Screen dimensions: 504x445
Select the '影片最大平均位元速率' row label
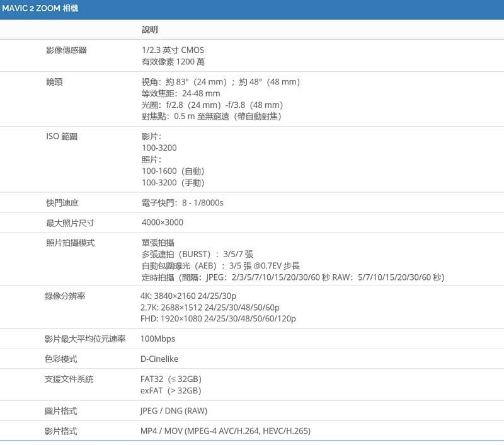coord(85,339)
